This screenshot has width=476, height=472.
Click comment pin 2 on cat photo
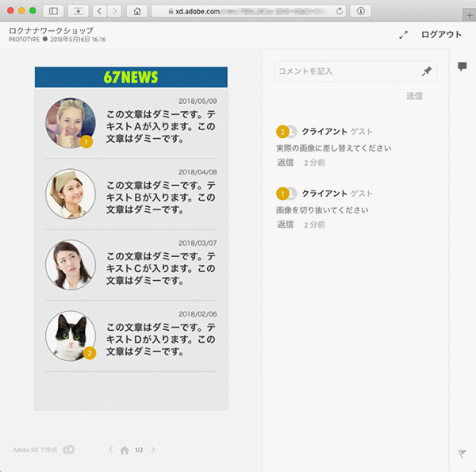[x=89, y=353]
